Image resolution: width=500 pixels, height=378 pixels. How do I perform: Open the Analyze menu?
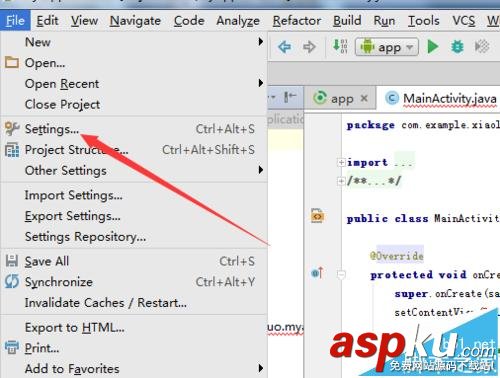coord(238,21)
